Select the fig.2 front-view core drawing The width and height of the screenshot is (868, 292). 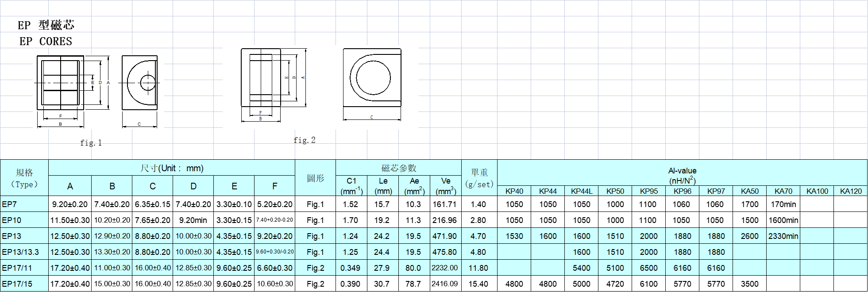point(274,85)
